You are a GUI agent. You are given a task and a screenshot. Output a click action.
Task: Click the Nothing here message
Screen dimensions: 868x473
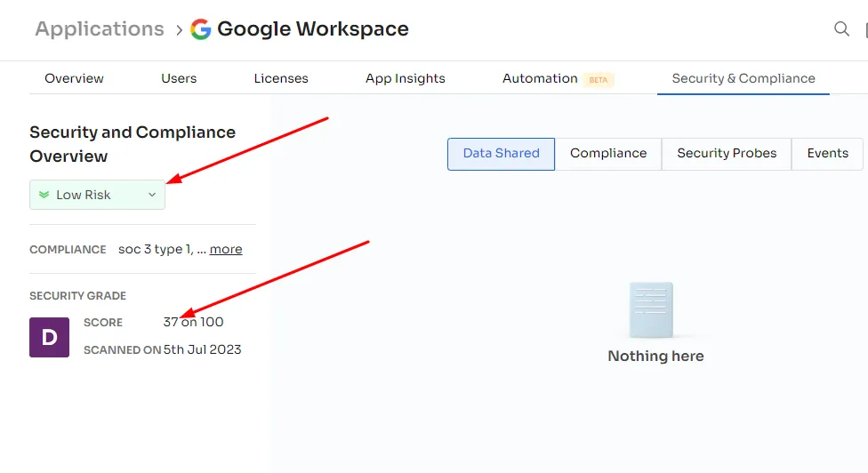[x=656, y=356]
